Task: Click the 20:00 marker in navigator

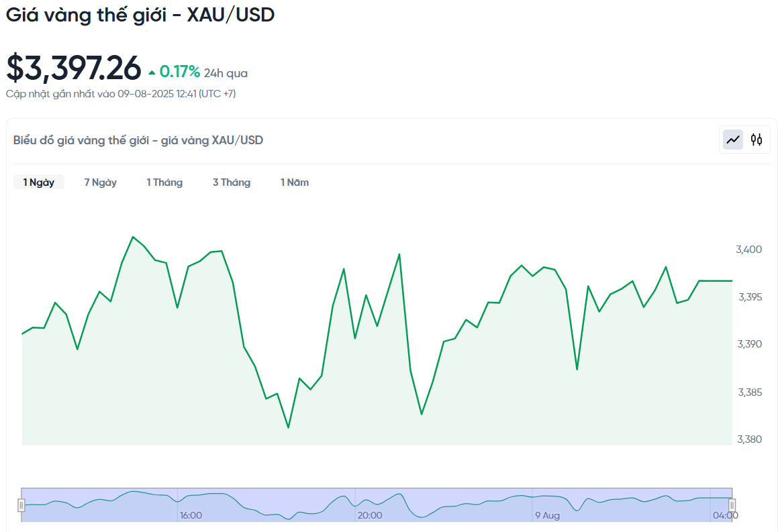Action: 370,516
